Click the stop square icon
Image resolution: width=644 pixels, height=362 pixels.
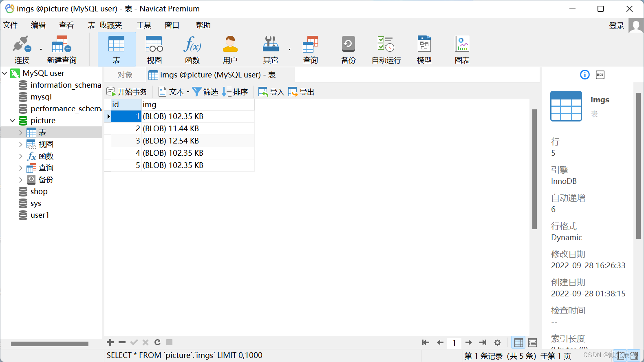170,342
